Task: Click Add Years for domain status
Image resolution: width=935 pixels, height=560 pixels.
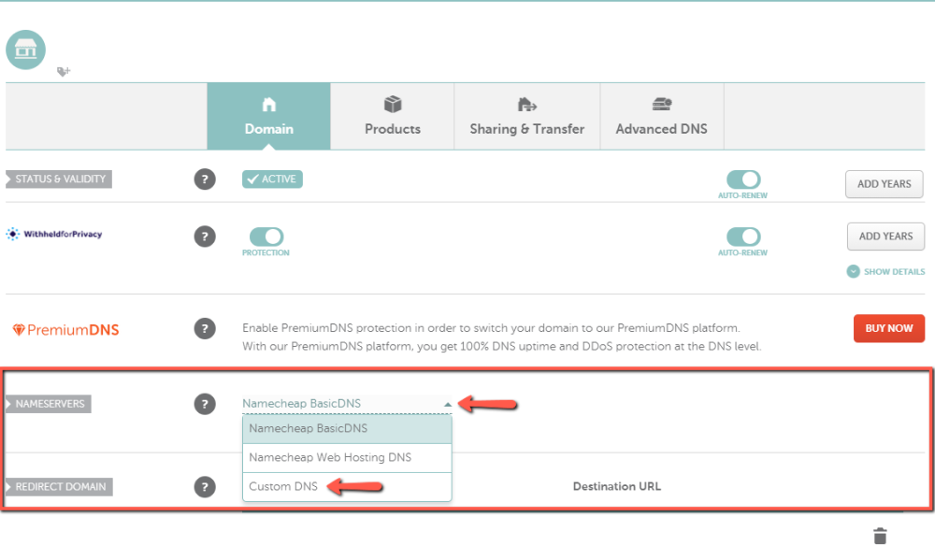Action: coord(885,184)
